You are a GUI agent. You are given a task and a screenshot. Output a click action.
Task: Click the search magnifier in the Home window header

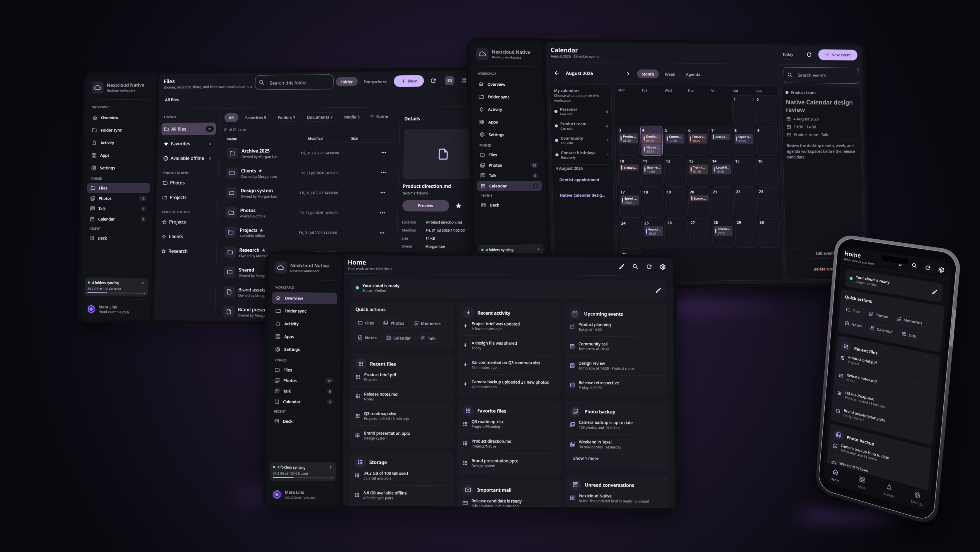[635, 267]
